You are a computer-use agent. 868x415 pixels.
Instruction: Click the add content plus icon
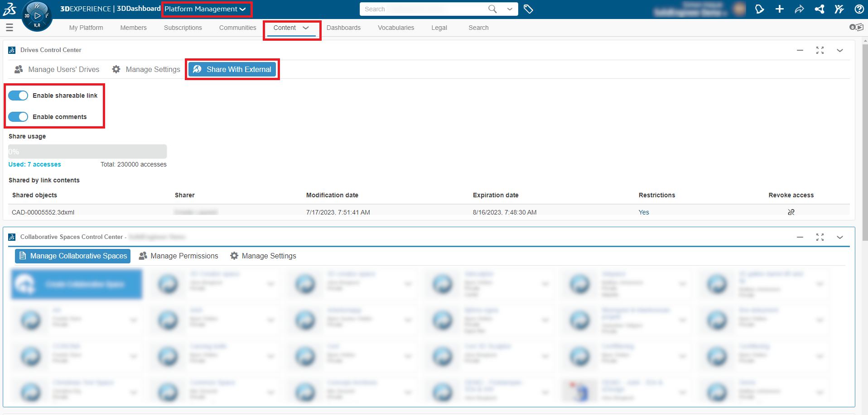pyautogui.click(x=780, y=9)
